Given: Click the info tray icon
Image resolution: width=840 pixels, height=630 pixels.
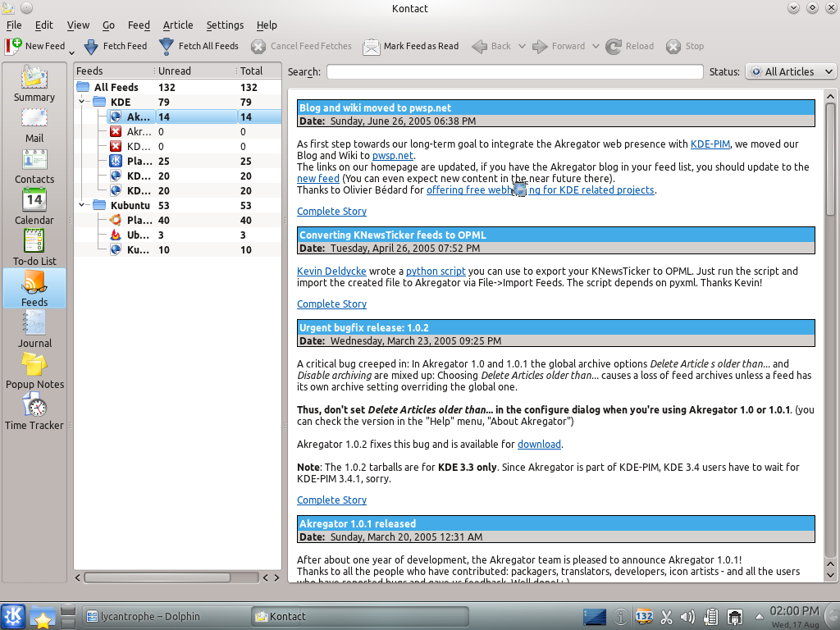Looking at the screenshot, I should 620,617.
